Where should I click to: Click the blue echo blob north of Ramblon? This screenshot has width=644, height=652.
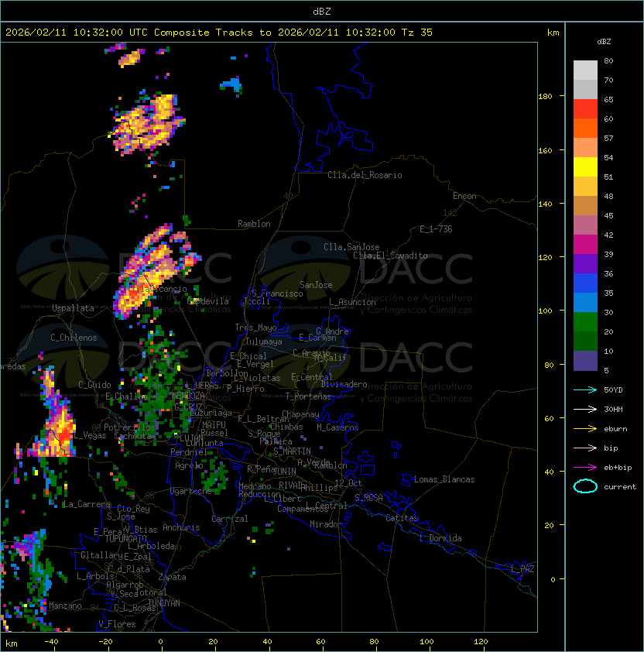click(x=232, y=84)
